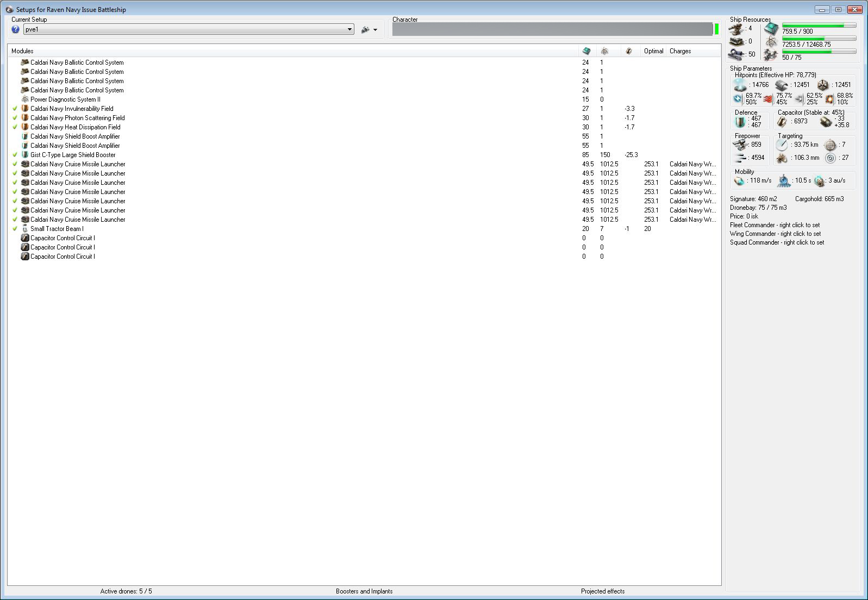Click the CPU column header icon
This screenshot has width=868, height=600.
[586, 51]
